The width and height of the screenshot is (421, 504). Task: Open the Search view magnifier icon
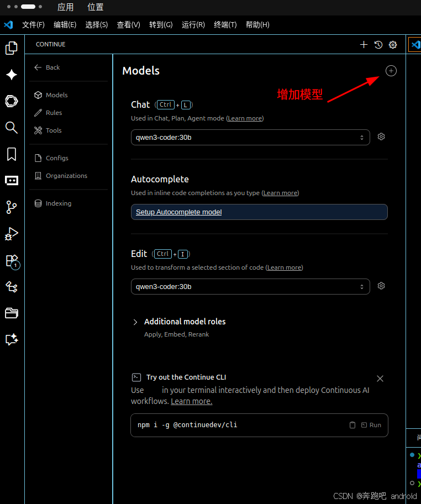pyautogui.click(x=12, y=128)
